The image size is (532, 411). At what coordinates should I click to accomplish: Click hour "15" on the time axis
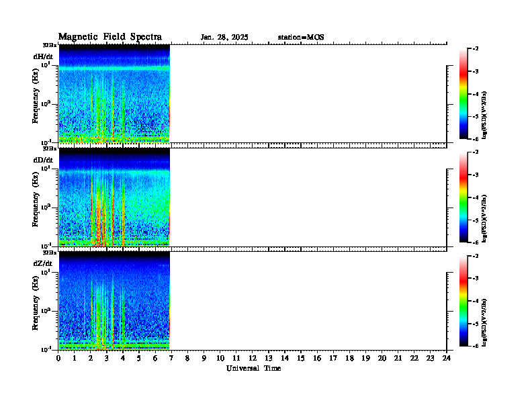point(301,359)
